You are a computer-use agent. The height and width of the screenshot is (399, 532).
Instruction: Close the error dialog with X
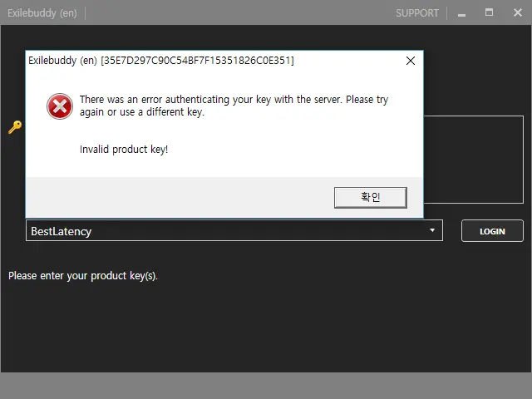click(411, 61)
